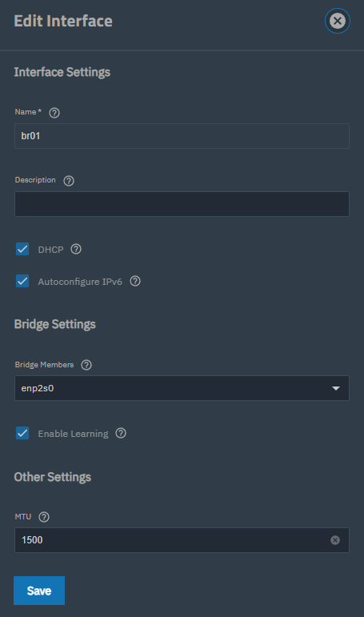
Task: Clear the MTU value with the x icon
Action: (335, 540)
